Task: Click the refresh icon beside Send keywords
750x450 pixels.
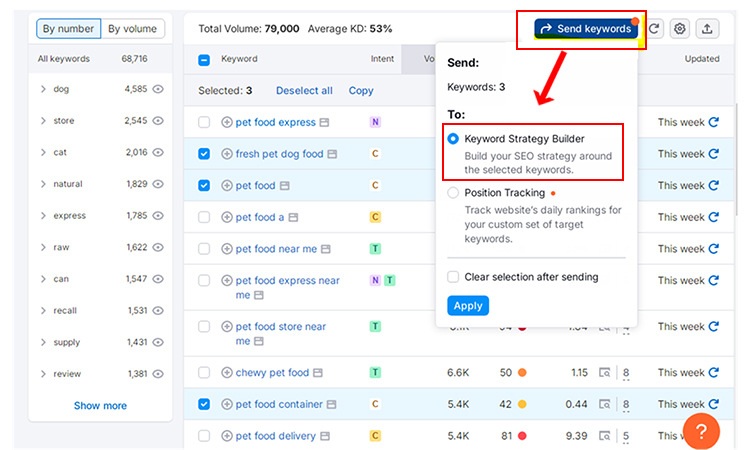Action: (x=654, y=29)
